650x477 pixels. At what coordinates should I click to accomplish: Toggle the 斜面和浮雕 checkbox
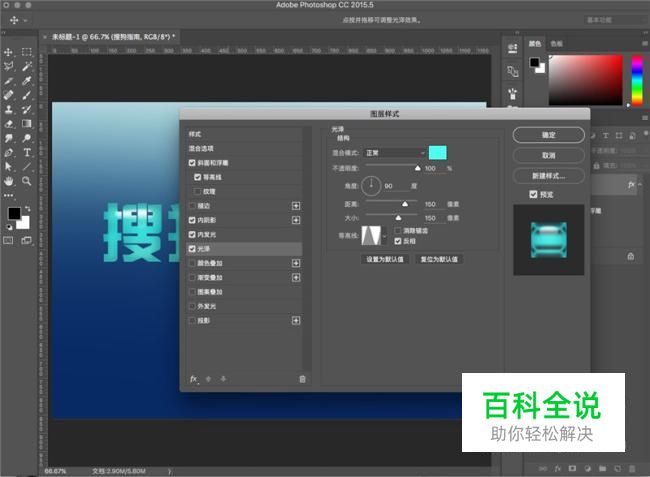click(x=192, y=163)
